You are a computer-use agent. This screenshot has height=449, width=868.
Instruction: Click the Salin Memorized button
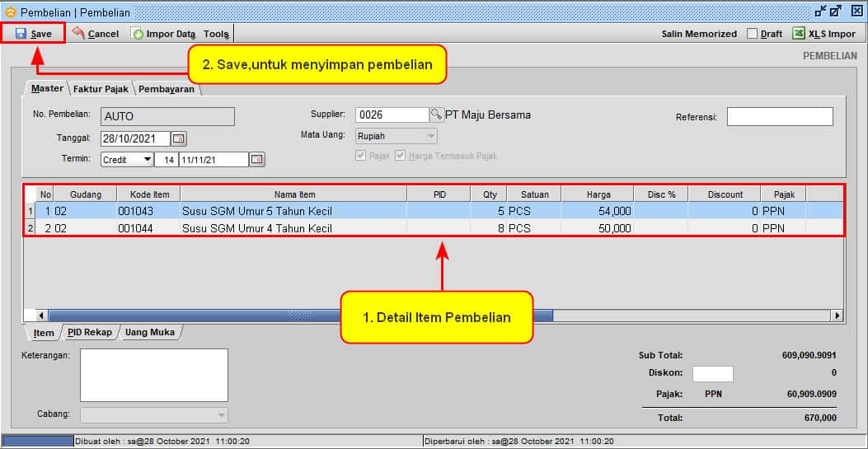pyautogui.click(x=699, y=34)
